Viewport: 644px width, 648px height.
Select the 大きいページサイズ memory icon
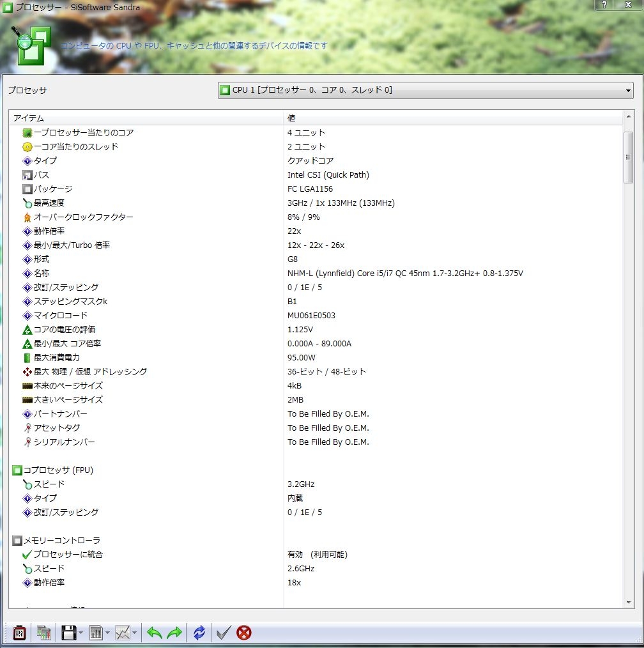(27, 400)
